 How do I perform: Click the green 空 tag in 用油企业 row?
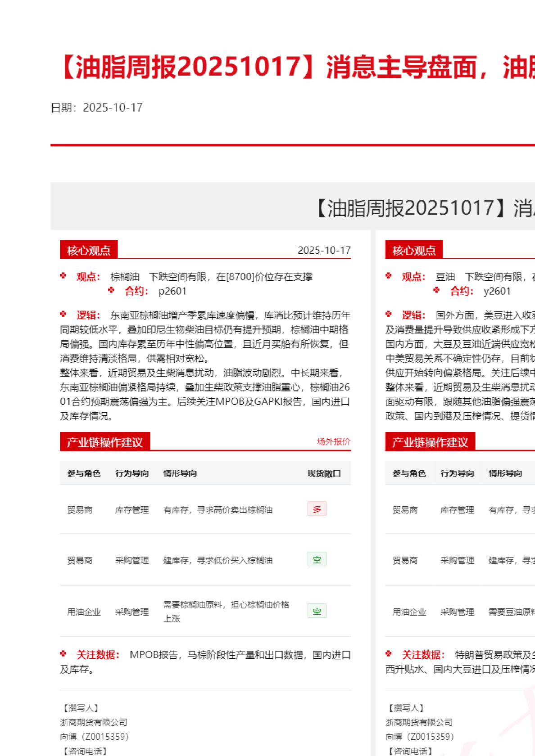(x=317, y=611)
